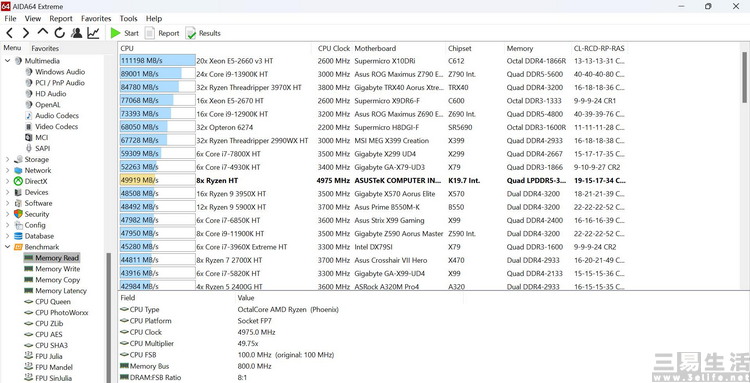Click the Memory Bus field row
The height and width of the screenshot is (383, 750).
[x=196, y=366]
